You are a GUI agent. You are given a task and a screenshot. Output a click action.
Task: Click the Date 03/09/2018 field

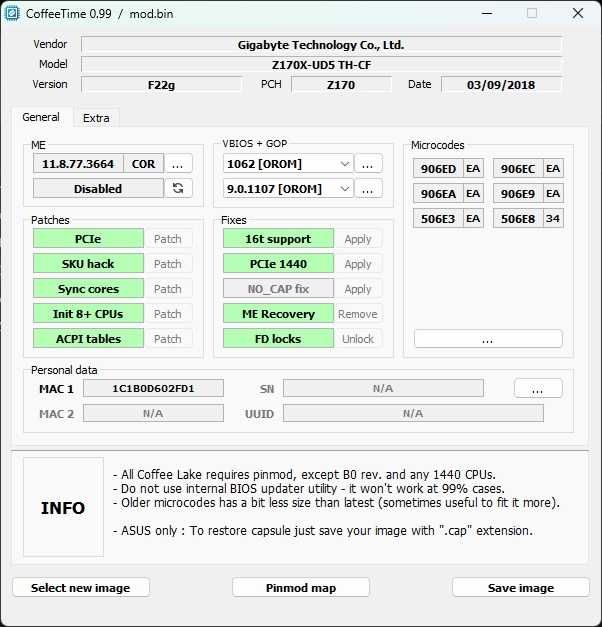pyautogui.click(x=501, y=85)
